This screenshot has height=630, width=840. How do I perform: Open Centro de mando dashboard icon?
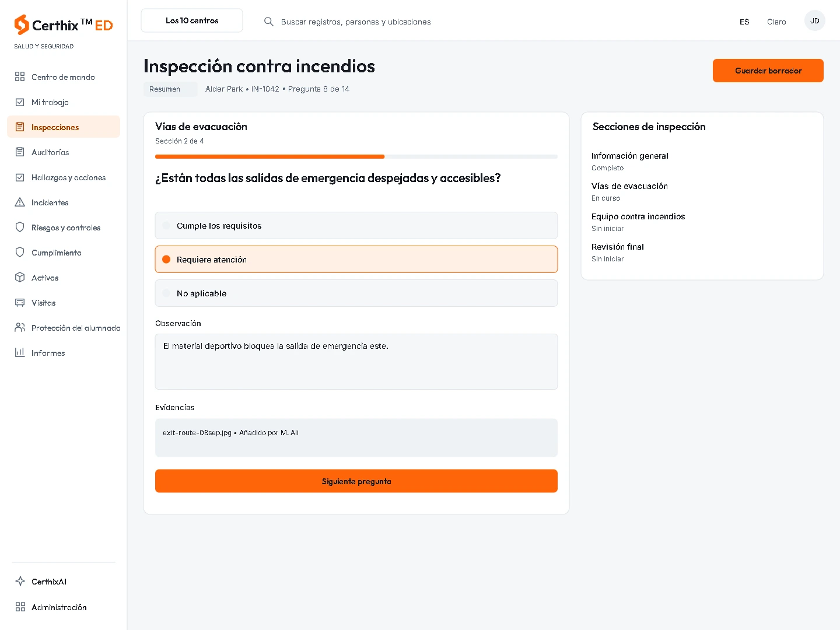pyautogui.click(x=20, y=76)
